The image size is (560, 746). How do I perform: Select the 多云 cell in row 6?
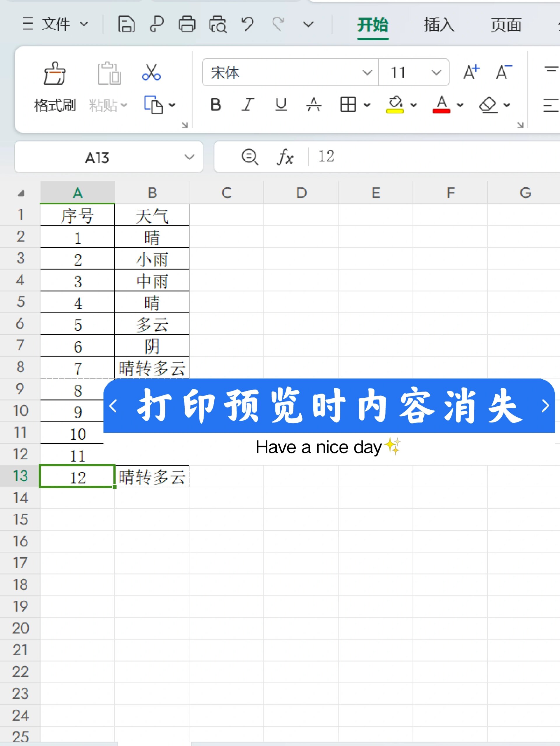pyautogui.click(x=152, y=324)
